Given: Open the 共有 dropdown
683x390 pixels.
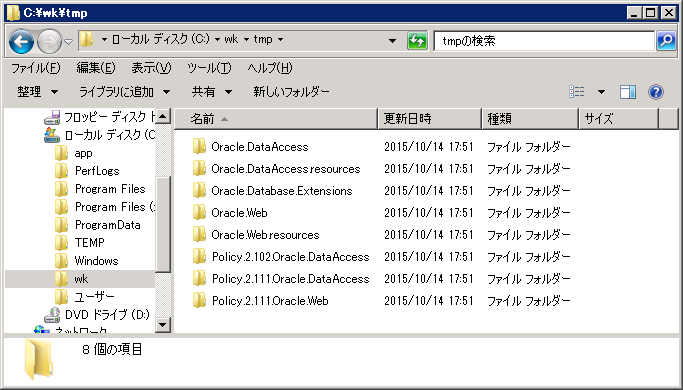Looking at the screenshot, I should point(212,92).
